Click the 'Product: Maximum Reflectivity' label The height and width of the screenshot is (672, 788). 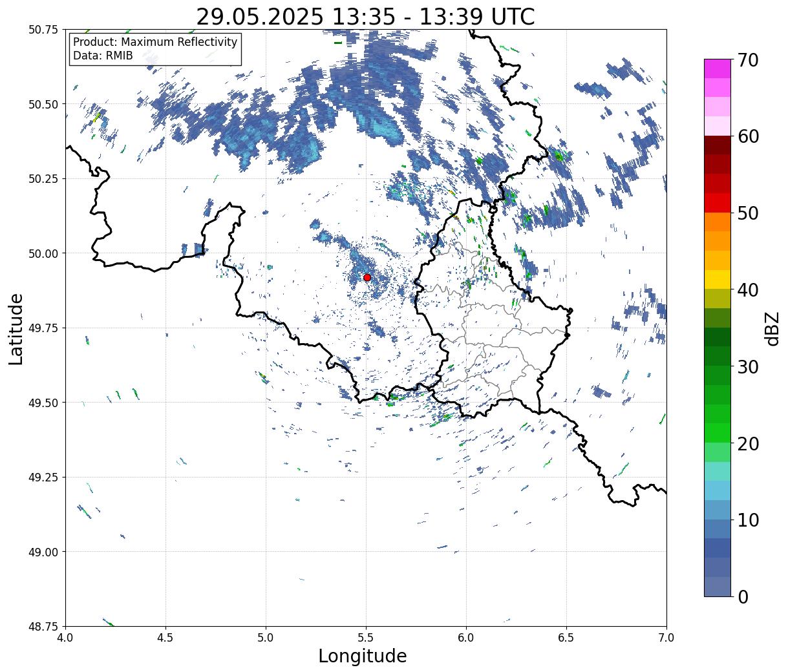tap(155, 42)
